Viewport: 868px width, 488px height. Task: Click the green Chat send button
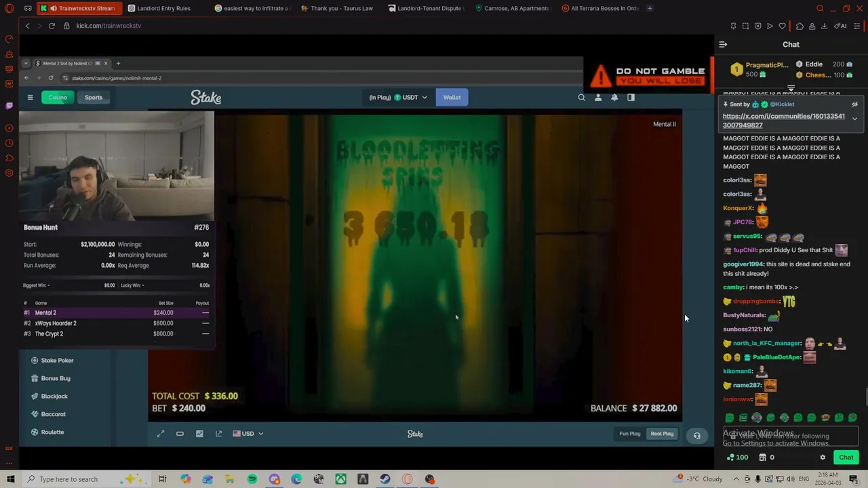pyautogui.click(x=846, y=457)
